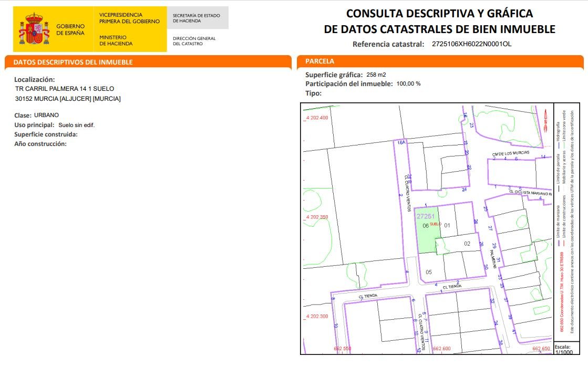Click the 'Límite de manzana' legend entry

click(559, 225)
